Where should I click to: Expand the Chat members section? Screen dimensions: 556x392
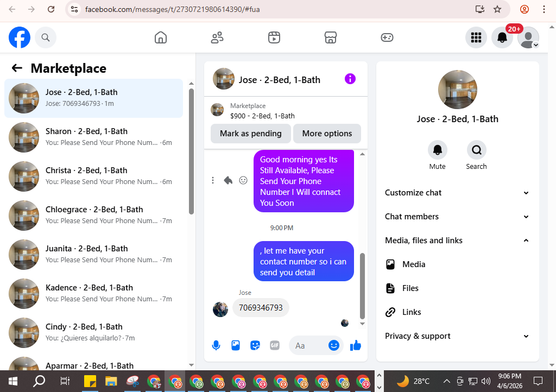tap(457, 217)
